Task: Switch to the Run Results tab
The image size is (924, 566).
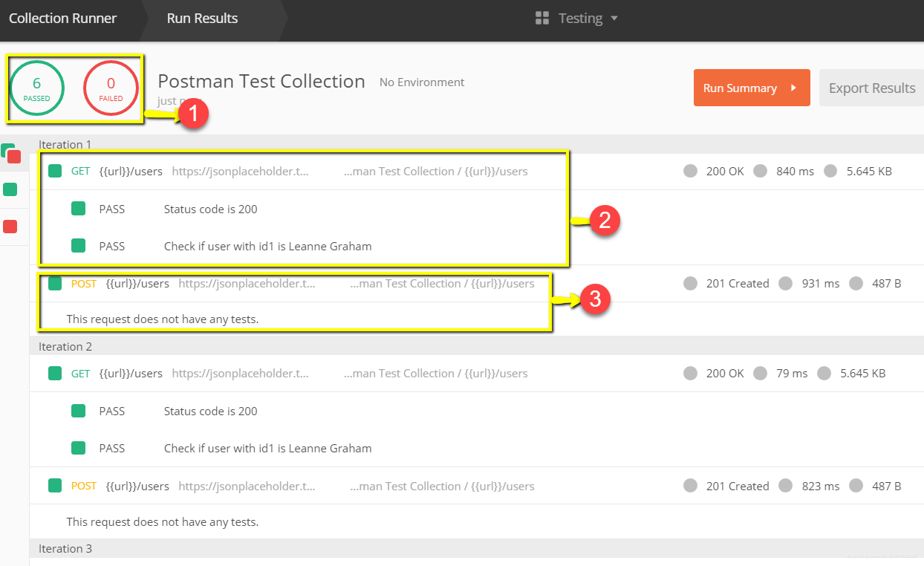Action: [x=202, y=19]
